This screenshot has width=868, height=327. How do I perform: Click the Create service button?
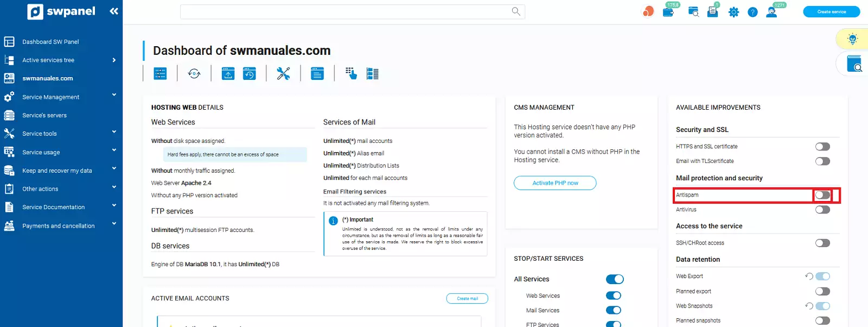pos(831,12)
